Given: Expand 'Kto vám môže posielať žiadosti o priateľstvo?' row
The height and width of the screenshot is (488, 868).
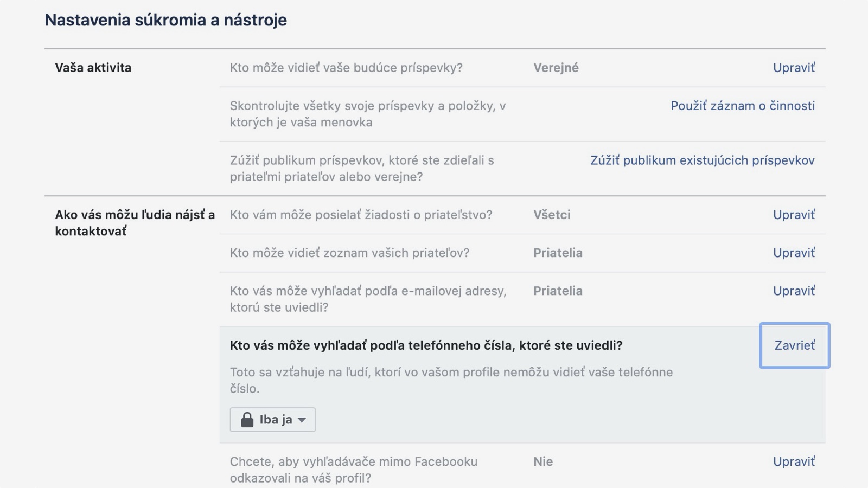Looking at the screenshot, I should click(x=361, y=215).
